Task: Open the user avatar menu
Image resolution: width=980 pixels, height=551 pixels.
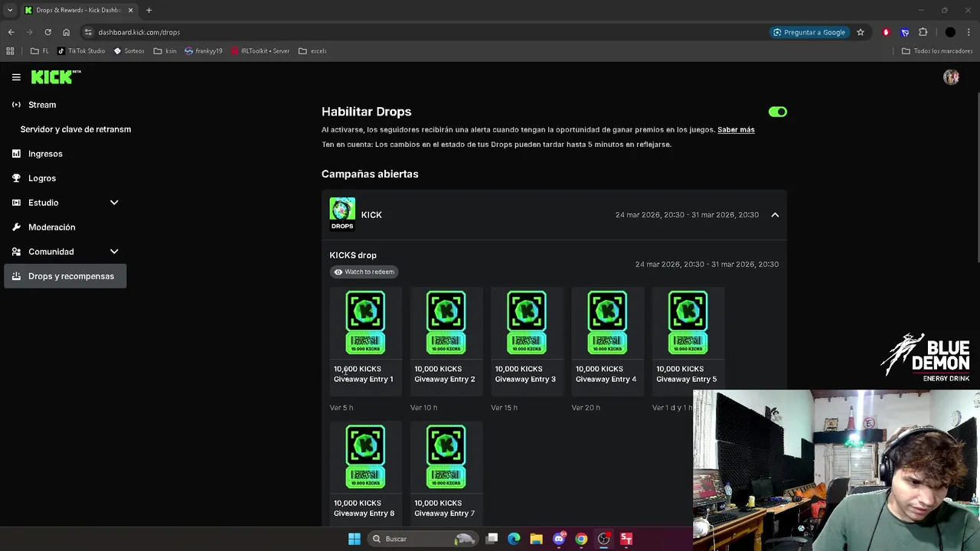Action: [951, 77]
